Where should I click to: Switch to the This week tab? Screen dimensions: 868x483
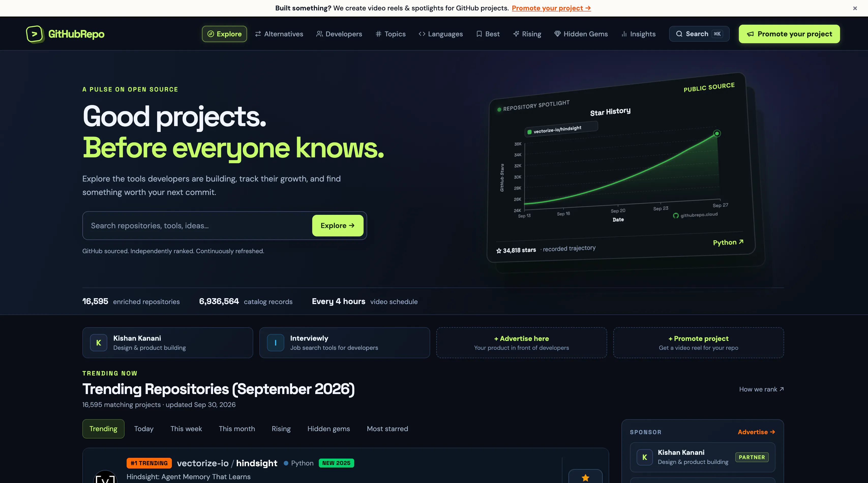186,429
